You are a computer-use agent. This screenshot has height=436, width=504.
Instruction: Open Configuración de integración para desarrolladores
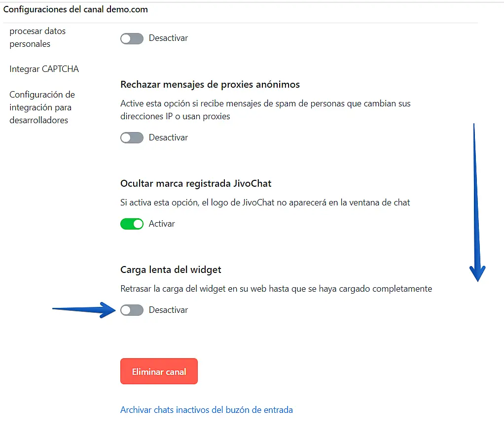pos(42,107)
